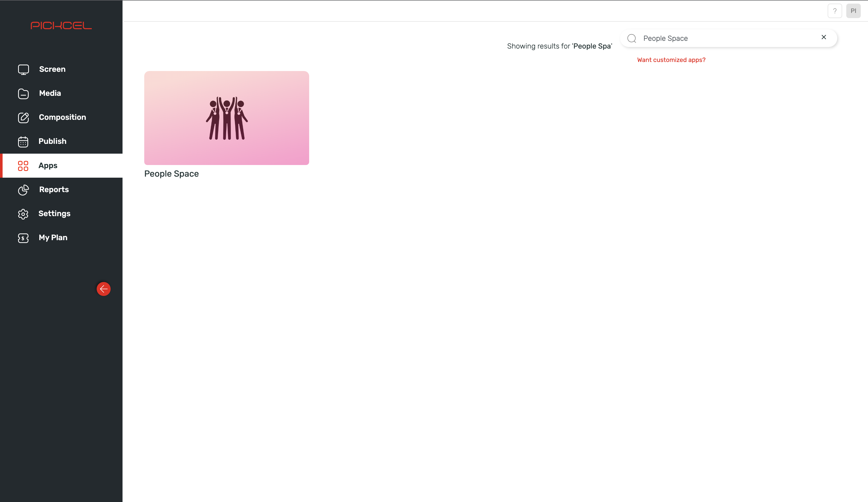Click the Pickcel logo
Viewport: 868px width, 502px height.
coord(61,26)
